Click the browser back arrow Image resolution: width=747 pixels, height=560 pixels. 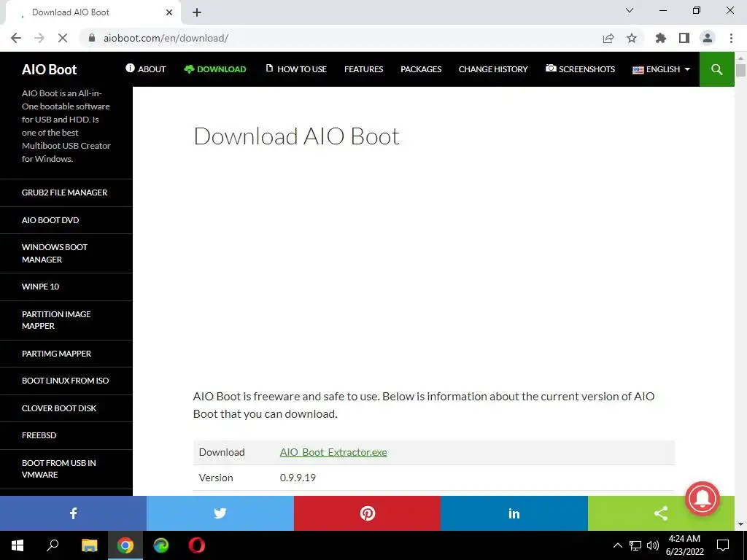click(x=16, y=38)
